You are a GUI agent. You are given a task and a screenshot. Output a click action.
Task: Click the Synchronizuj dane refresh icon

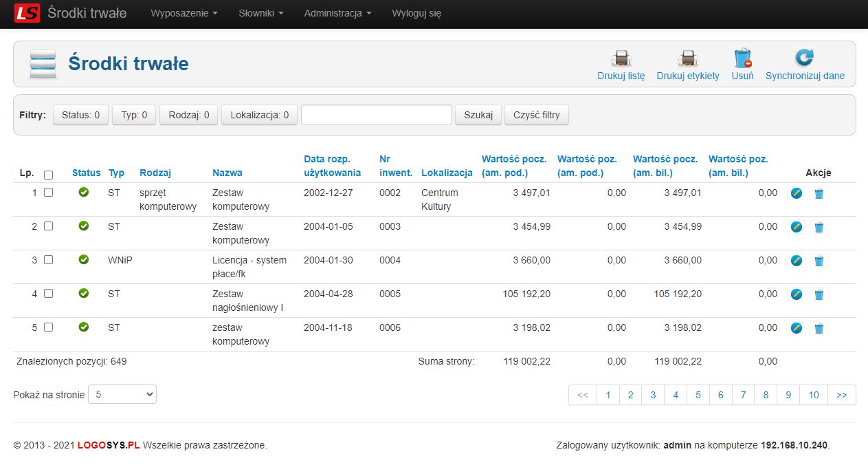pyautogui.click(x=804, y=58)
